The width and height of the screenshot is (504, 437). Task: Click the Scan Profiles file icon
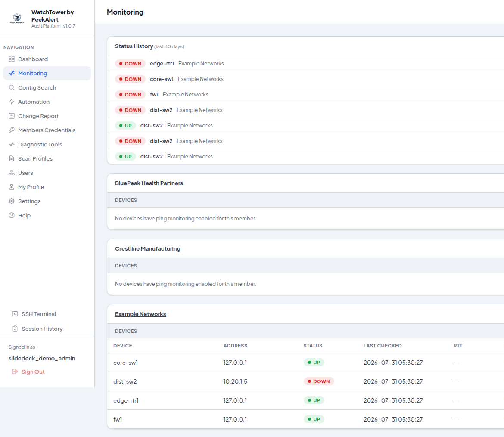tap(12, 158)
